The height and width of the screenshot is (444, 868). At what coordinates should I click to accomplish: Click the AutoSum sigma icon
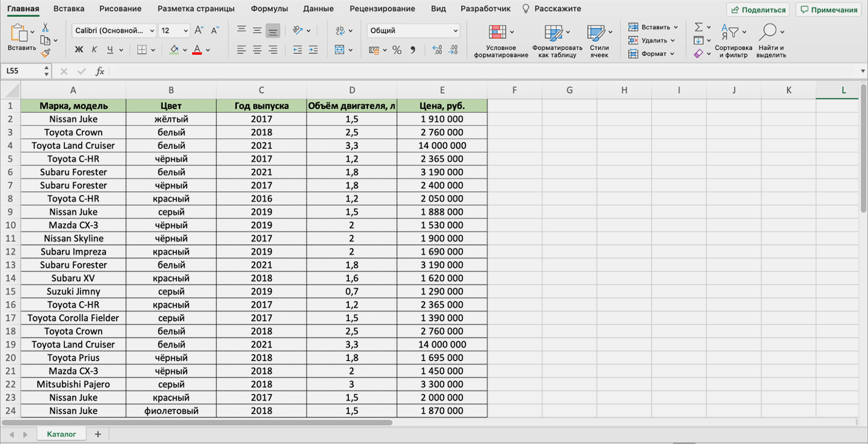click(698, 27)
